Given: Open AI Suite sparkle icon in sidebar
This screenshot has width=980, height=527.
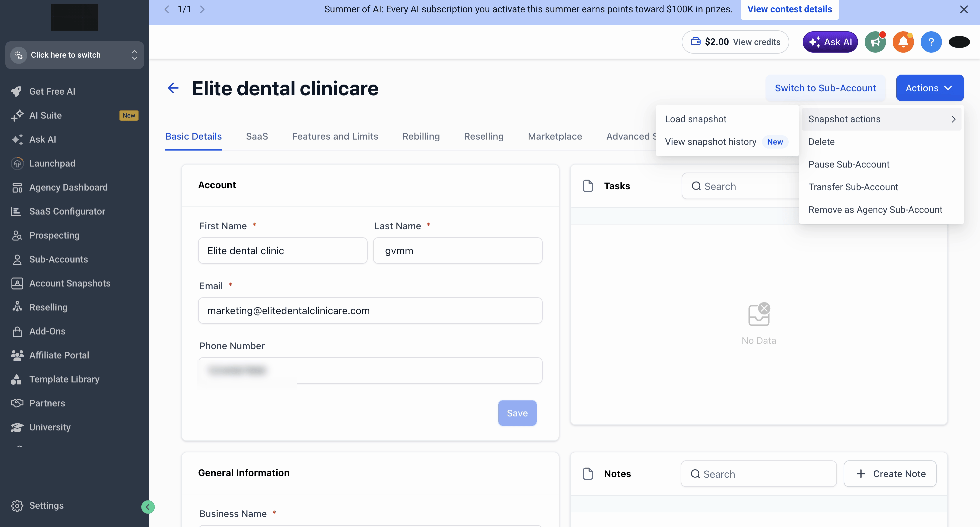Looking at the screenshot, I should tap(17, 115).
